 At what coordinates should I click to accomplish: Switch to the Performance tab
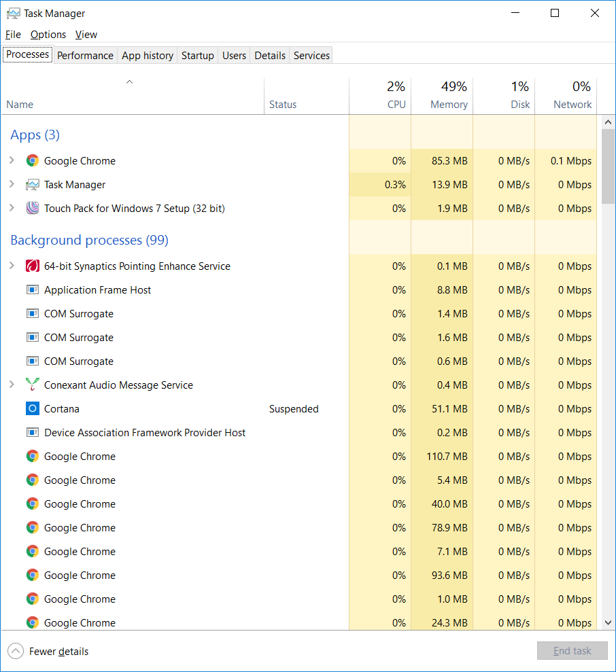pos(85,56)
